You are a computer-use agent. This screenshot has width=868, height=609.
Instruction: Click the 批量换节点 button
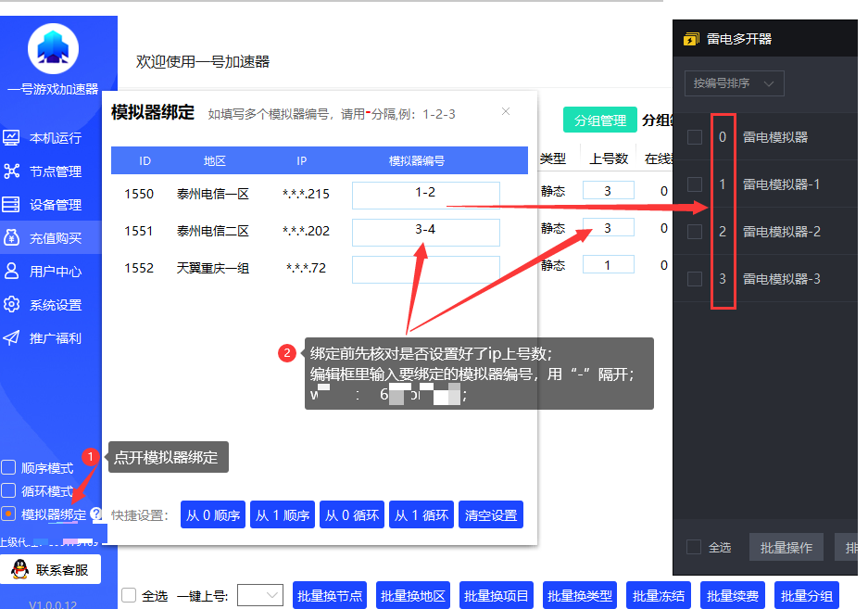point(330,596)
